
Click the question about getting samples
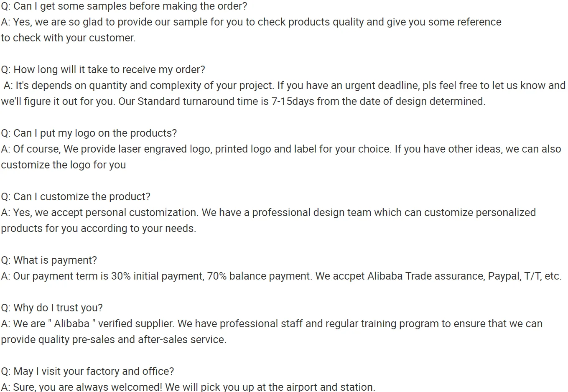(x=124, y=6)
